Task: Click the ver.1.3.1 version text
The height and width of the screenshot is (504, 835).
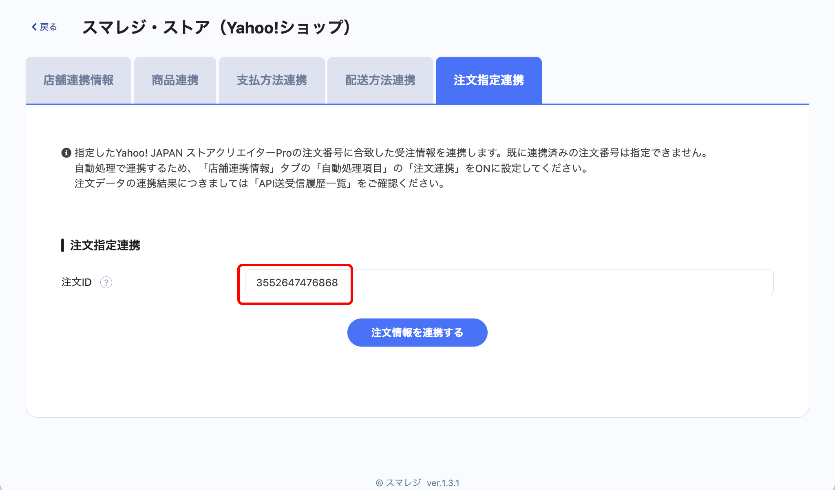Action: point(443,483)
